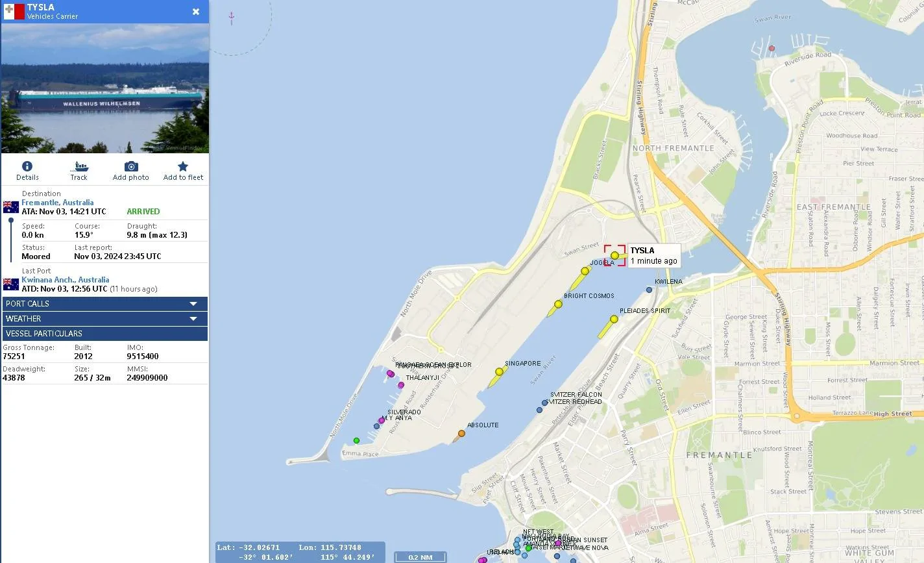The image size is (924, 563).
Task: Select ABSOLUTE orange vessel marker
Action: click(x=461, y=433)
